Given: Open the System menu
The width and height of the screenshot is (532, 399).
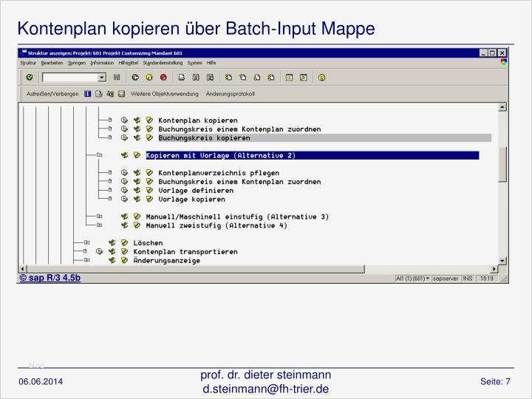Looking at the screenshot, I should tap(194, 63).
